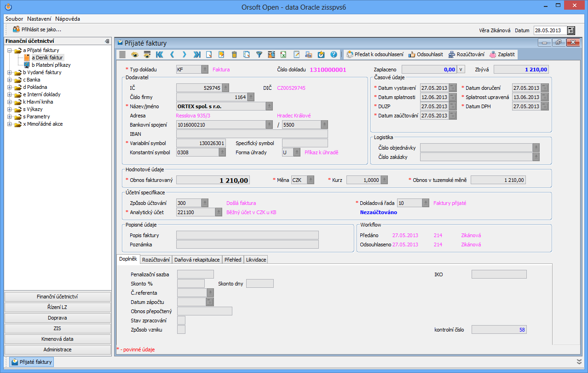Open the IČ lookup dropdown
Screen dimensions: 588x373
click(225, 87)
